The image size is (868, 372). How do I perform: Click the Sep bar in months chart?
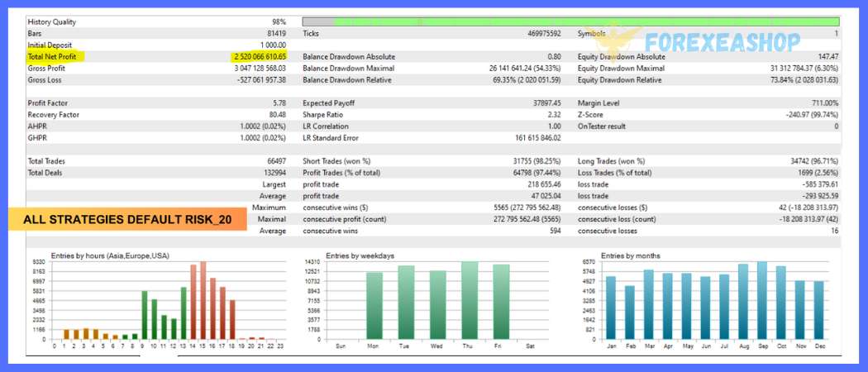click(761, 301)
